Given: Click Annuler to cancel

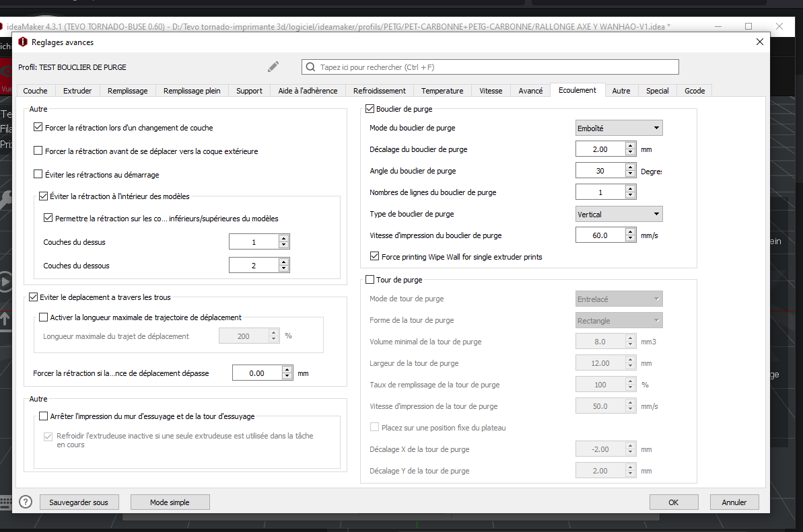Looking at the screenshot, I should 734,502.
